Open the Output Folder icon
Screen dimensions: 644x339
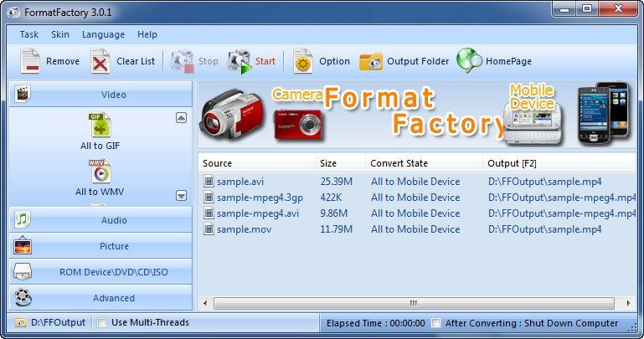click(371, 62)
